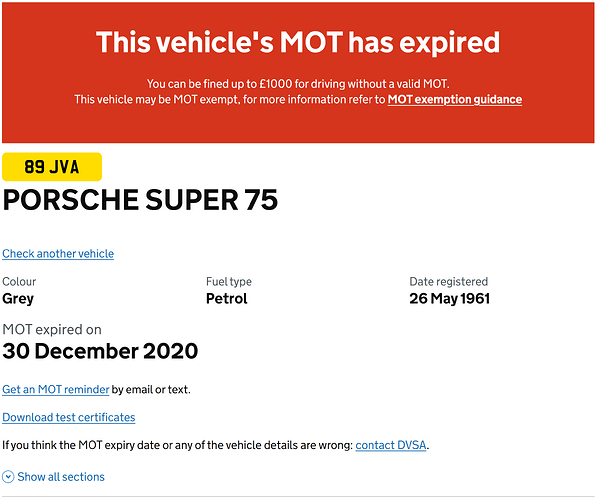Expand Show all sections
The height and width of the screenshot is (500, 600).
[x=61, y=477]
